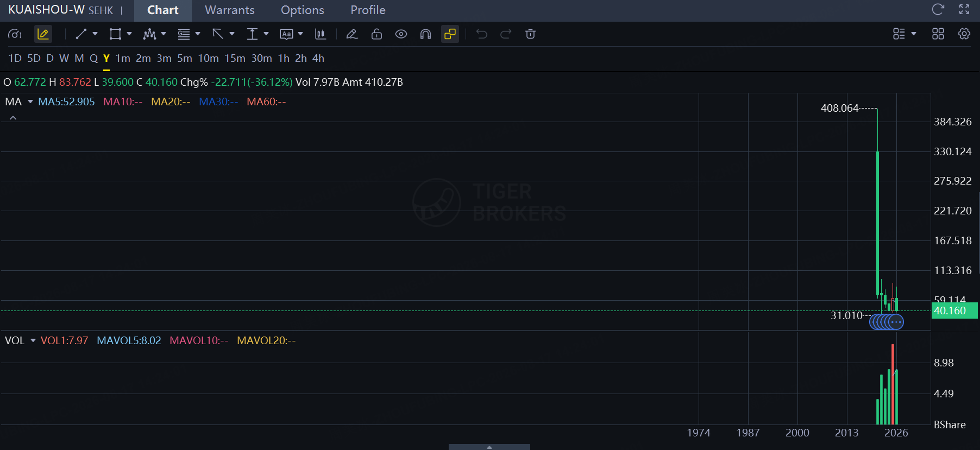Select the rectangle shape drawing tool
The width and height of the screenshot is (980, 450).
[115, 34]
